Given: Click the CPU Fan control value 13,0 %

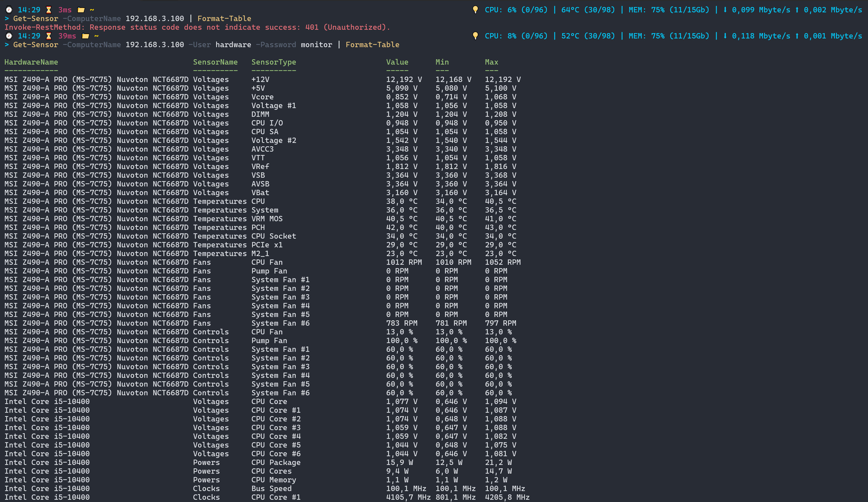Looking at the screenshot, I should 399,332.
